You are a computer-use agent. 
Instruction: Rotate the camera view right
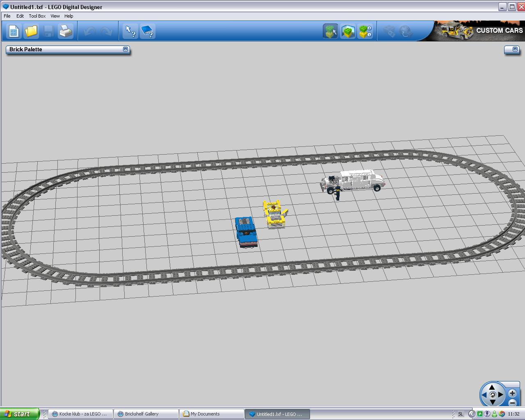500,395
